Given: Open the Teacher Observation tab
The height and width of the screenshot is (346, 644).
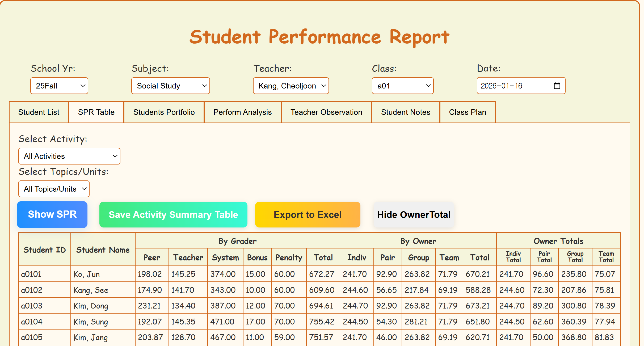Looking at the screenshot, I should 326,112.
